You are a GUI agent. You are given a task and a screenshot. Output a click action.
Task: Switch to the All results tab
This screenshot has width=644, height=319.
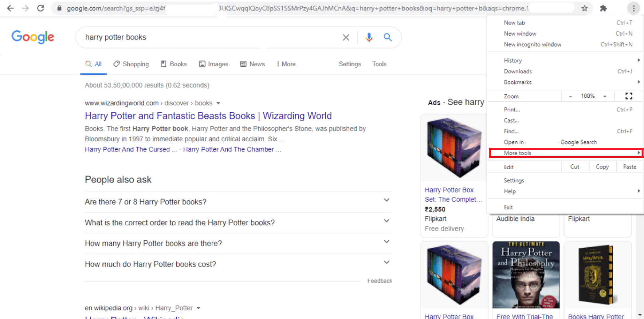(x=94, y=64)
